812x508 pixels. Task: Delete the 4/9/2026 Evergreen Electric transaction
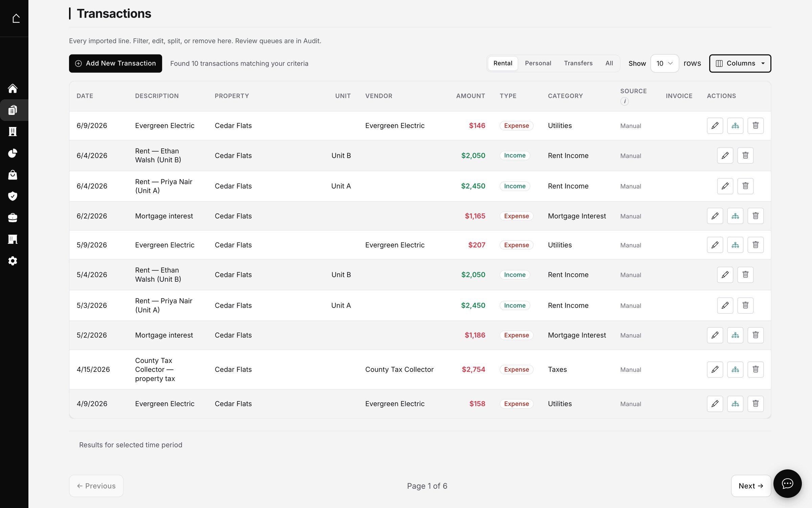click(755, 404)
